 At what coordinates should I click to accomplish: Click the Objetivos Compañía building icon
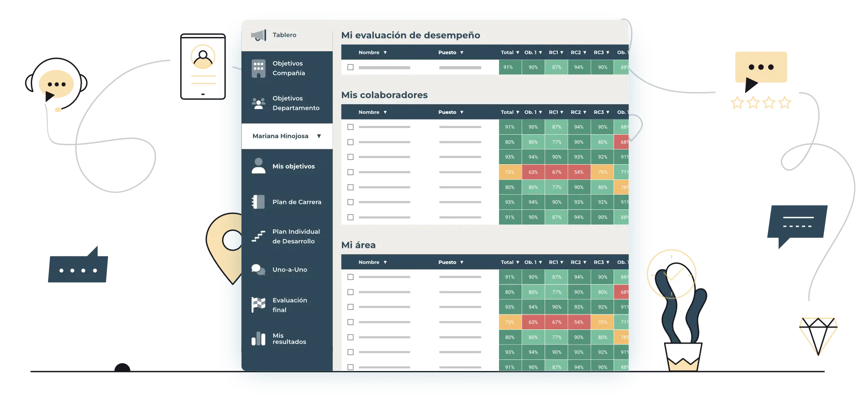point(258,68)
